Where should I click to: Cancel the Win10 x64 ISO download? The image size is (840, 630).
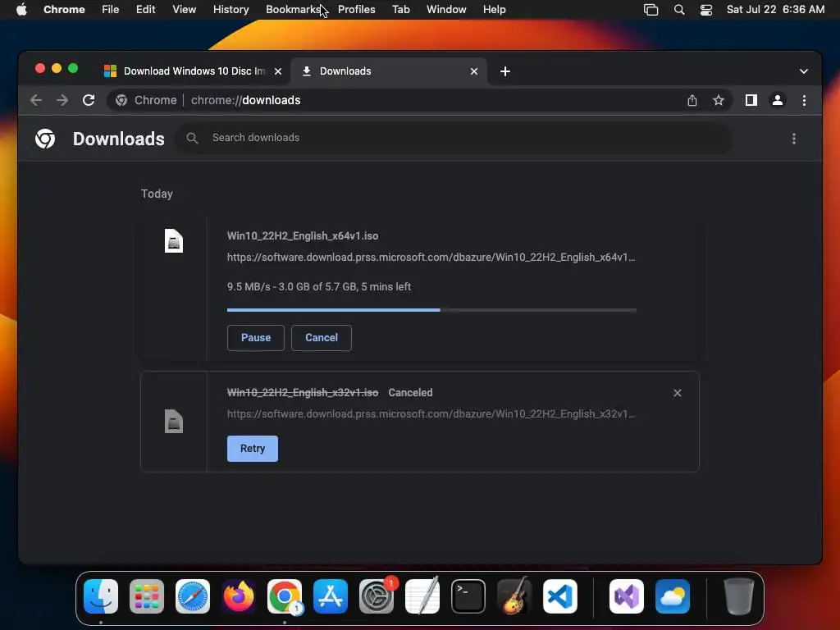[x=322, y=338]
